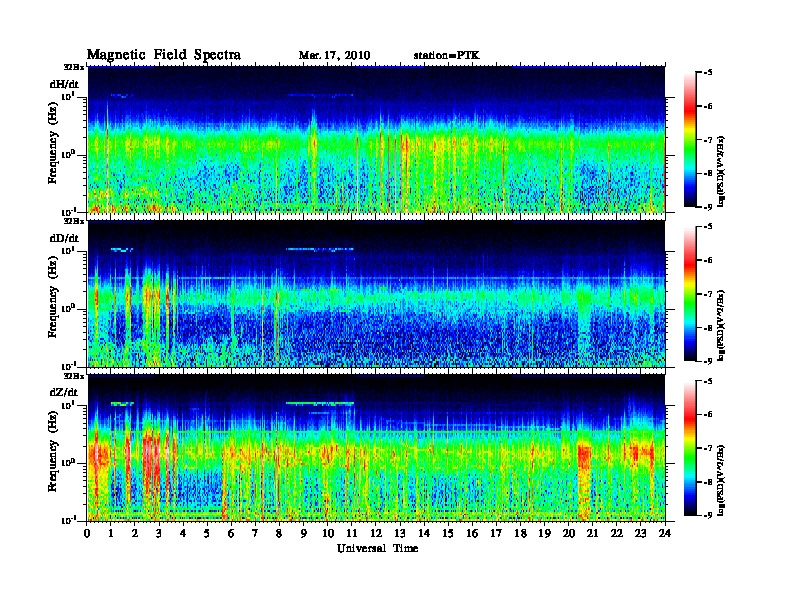Click the "-5" value on dZ/dt color scale
792x612 pixels.
[x=708, y=381]
